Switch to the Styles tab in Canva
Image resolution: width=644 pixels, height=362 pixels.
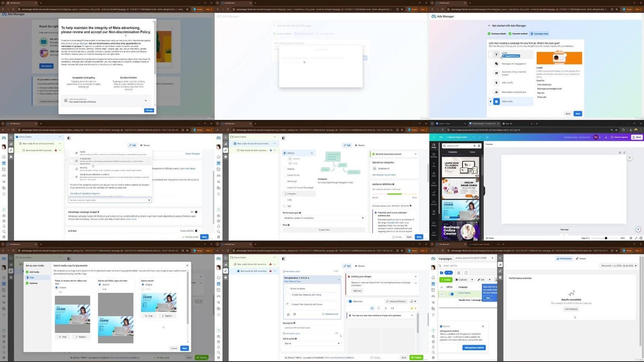pyautogui.click(x=473, y=152)
